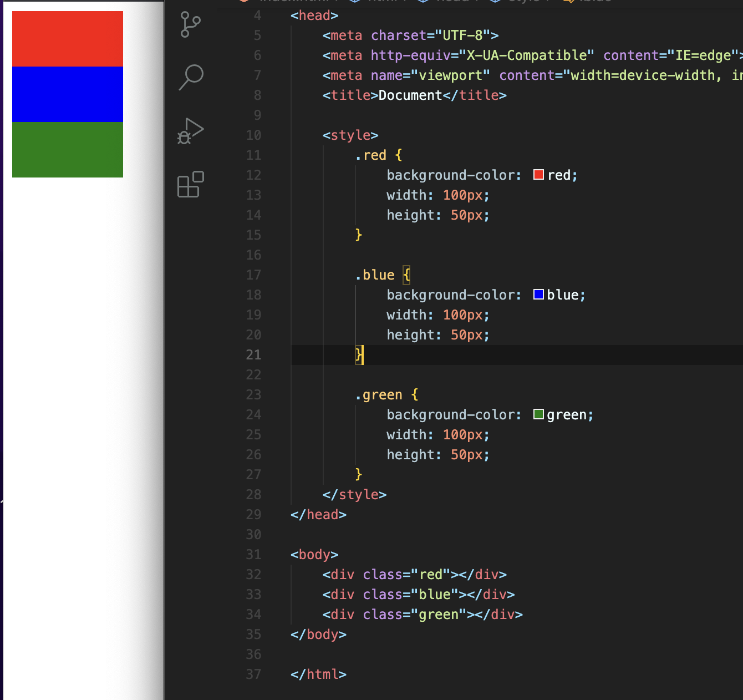
Task: Open the .blue breadcrumb dropdown
Action: 599,1
